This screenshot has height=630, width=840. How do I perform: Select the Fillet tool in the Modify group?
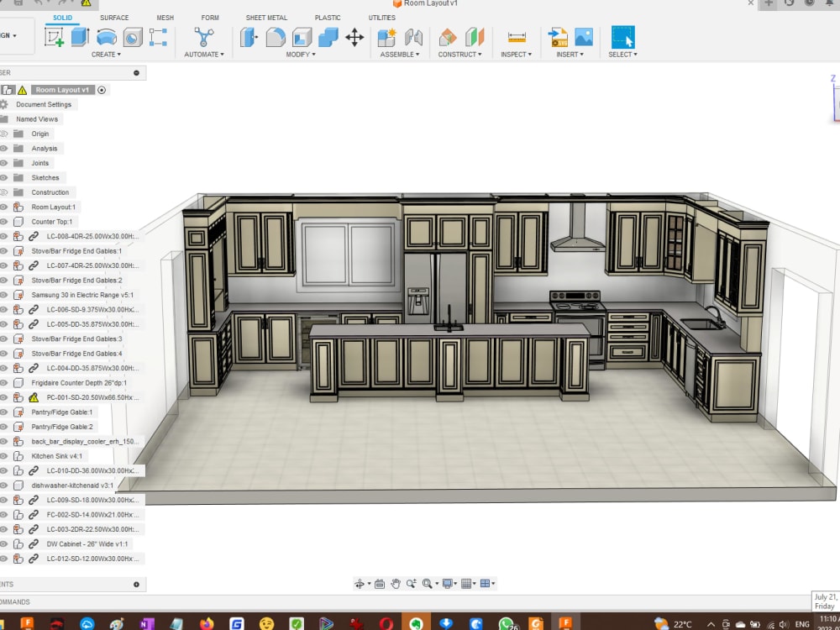coord(275,37)
